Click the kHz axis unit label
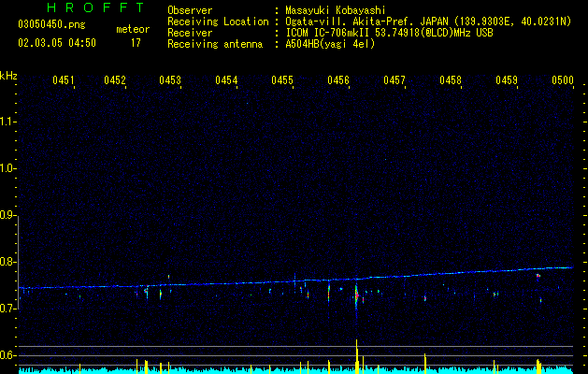Image resolution: width=588 pixels, height=374 pixels. tap(8, 76)
